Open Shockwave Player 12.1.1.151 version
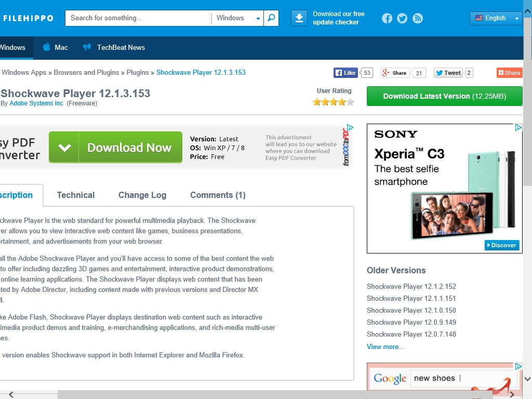The width and height of the screenshot is (532, 399). click(x=411, y=298)
